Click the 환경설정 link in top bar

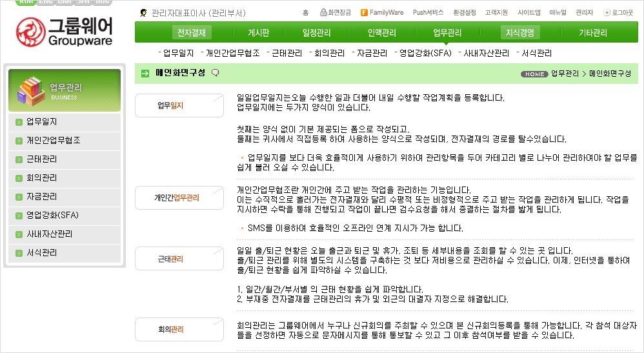coord(465,12)
